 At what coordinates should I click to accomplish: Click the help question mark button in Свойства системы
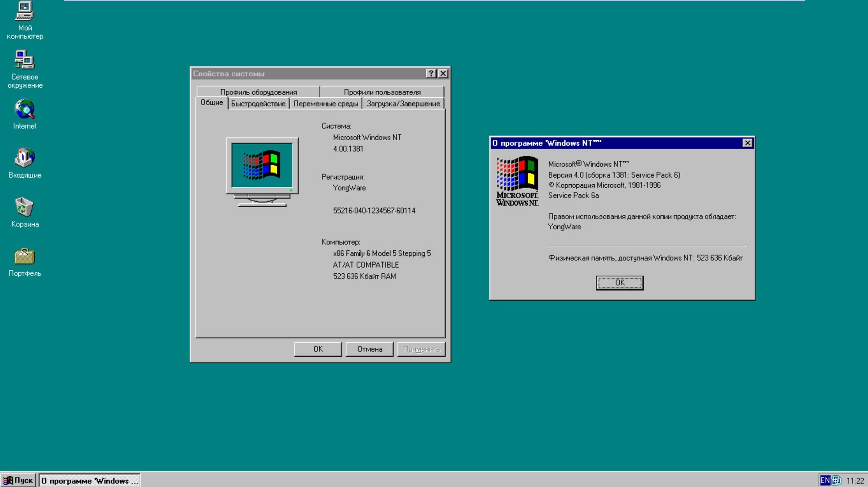[431, 73]
